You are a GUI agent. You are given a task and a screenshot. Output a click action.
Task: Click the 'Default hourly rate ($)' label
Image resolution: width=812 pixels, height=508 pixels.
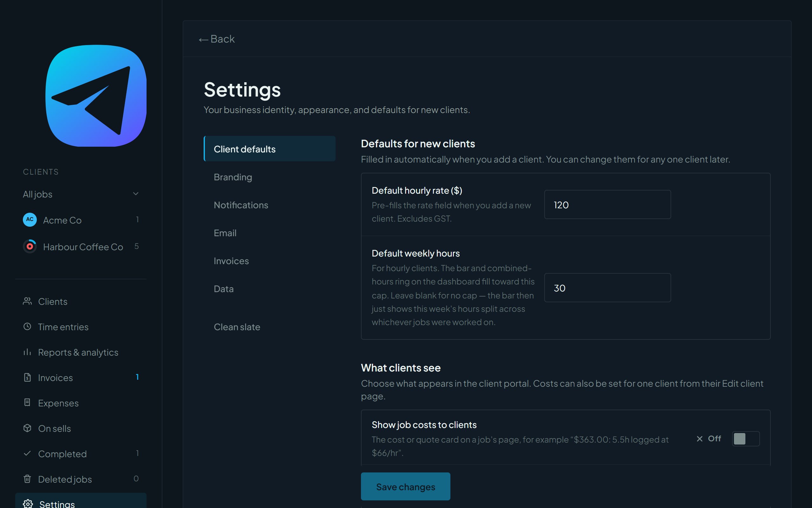tap(417, 190)
